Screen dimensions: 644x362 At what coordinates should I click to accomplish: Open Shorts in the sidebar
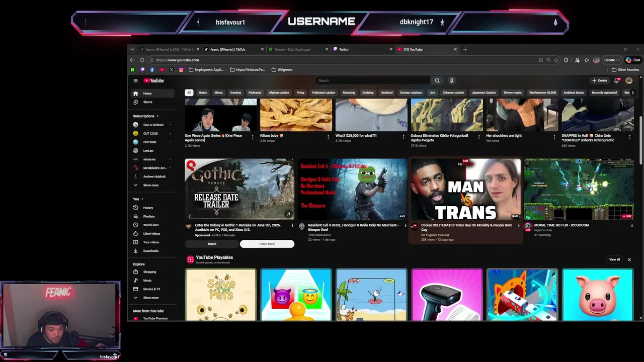pyautogui.click(x=153, y=102)
